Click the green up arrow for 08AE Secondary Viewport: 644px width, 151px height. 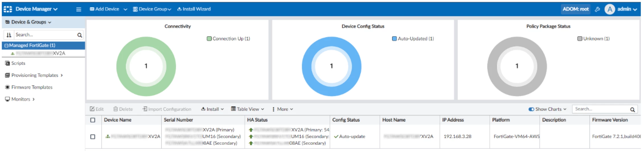251,143
